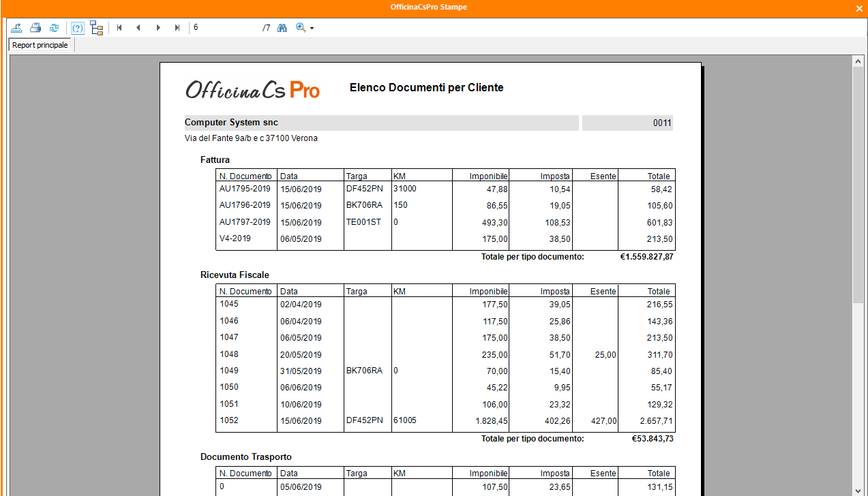The height and width of the screenshot is (496, 868).
Task: Click document V4-2019
Action: tap(235, 238)
